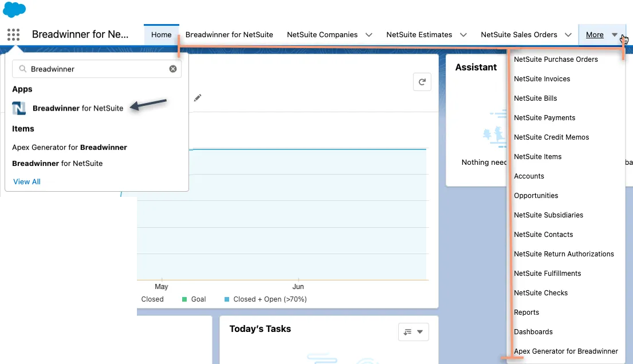Screen dimensions: 633x364
Task: Expand NetSuite Companies tab chevron
Action: pos(368,35)
